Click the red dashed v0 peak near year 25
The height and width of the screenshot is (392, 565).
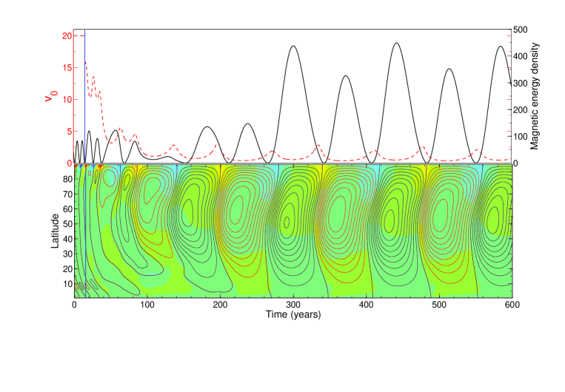point(93,77)
